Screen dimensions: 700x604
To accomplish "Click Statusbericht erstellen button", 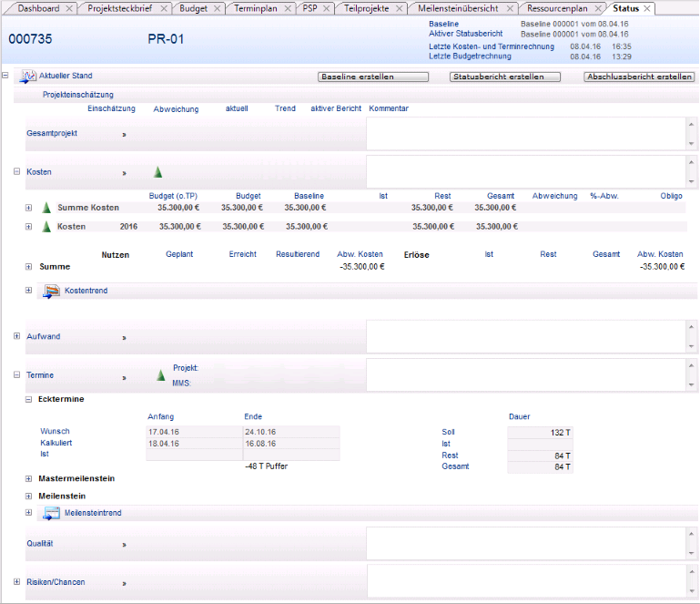I will click(505, 77).
